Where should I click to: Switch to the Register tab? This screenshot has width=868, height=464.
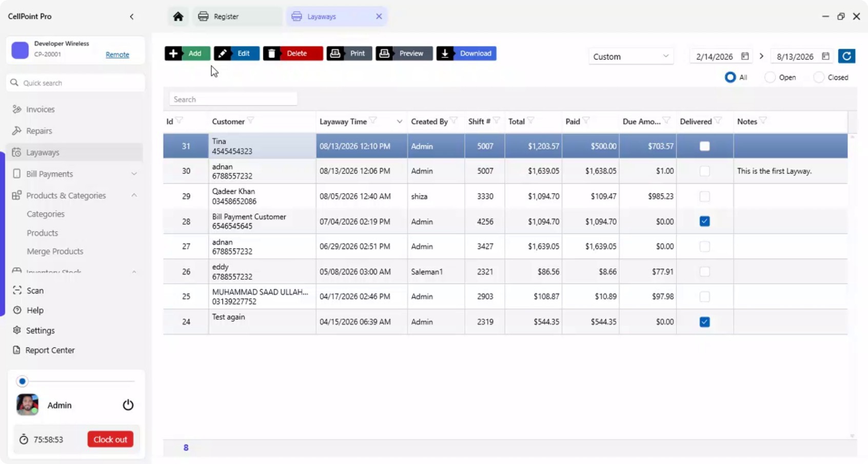click(x=236, y=16)
